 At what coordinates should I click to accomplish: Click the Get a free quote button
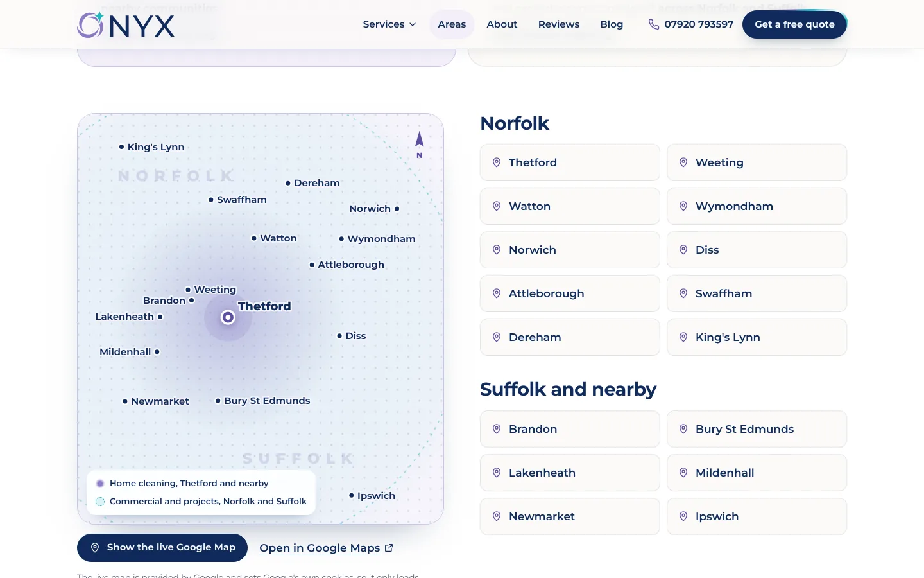coord(794,24)
